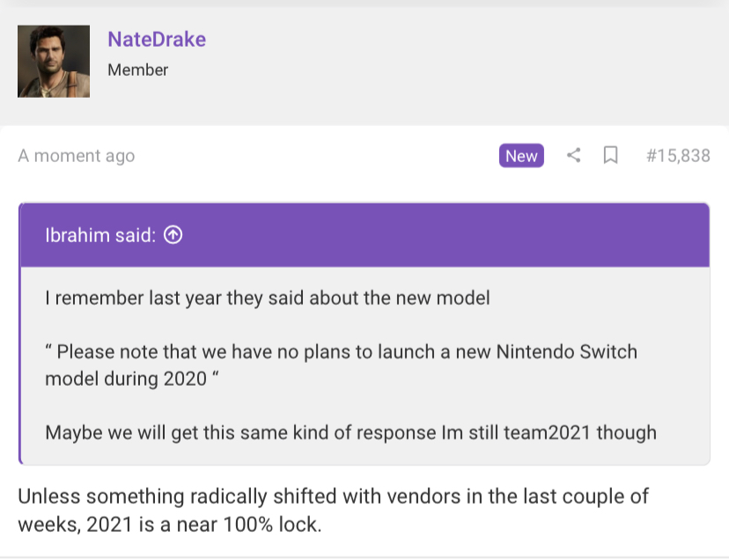Image resolution: width=729 pixels, height=560 pixels.
Task: Open NateDrake's profile picture
Action: (x=54, y=62)
